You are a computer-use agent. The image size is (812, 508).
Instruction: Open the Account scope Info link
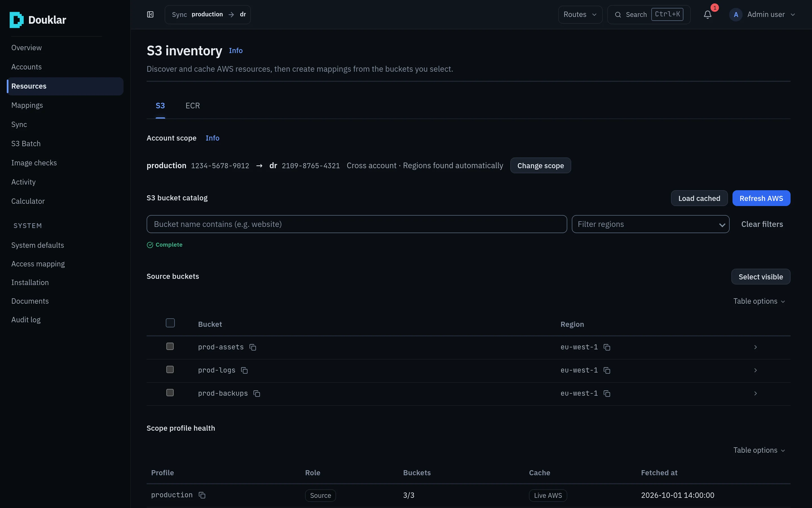click(212, 138)
